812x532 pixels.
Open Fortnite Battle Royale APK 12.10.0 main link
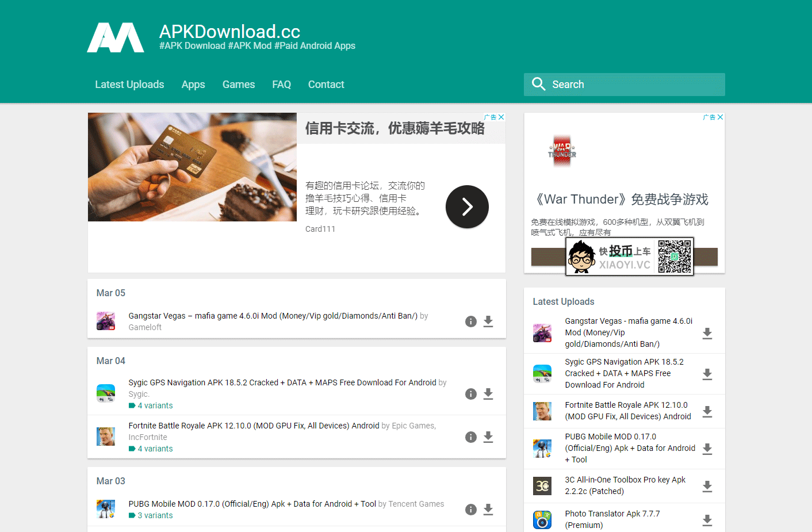tap(254, 426)
